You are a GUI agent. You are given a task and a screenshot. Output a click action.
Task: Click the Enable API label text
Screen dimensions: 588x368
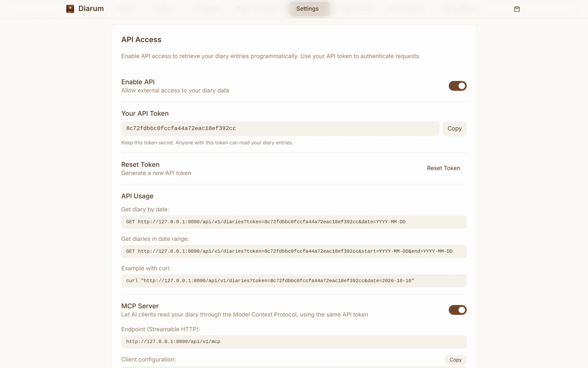tap(138, 82)
